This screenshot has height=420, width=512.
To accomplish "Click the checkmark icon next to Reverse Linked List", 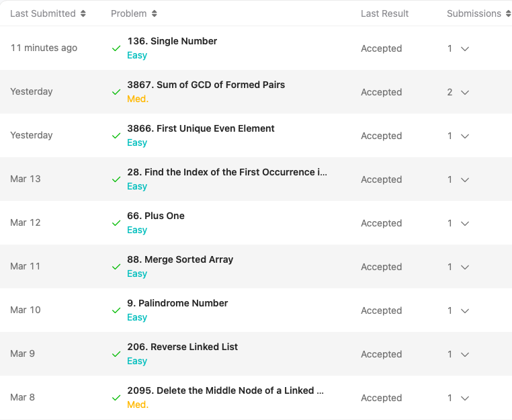I will [x=116, y=354].
